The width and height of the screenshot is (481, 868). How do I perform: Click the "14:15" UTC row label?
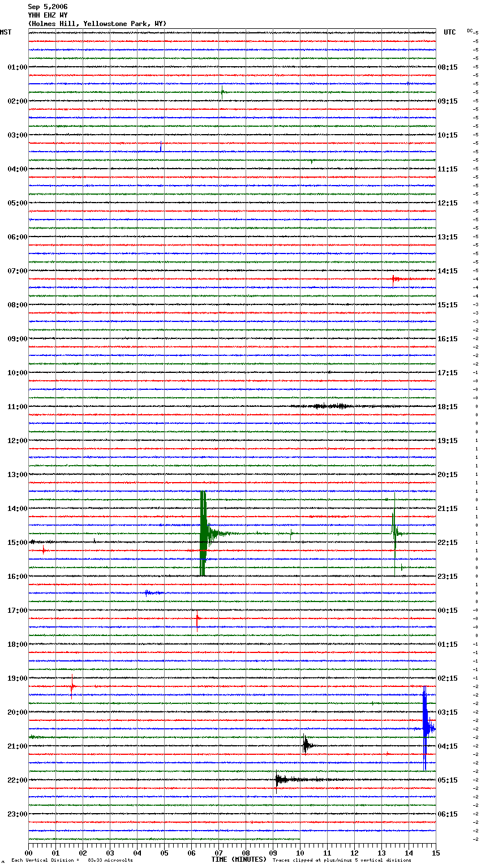(448, 271)
